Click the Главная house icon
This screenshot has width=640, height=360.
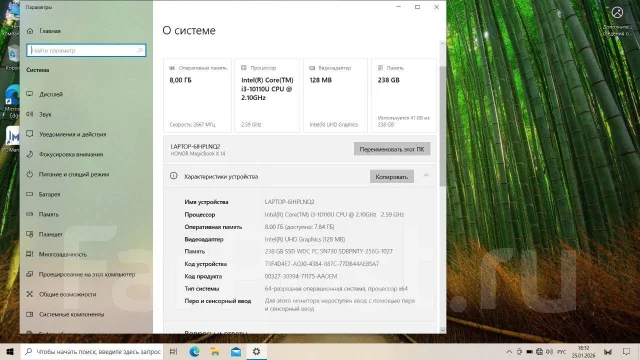tap(30, 31)
